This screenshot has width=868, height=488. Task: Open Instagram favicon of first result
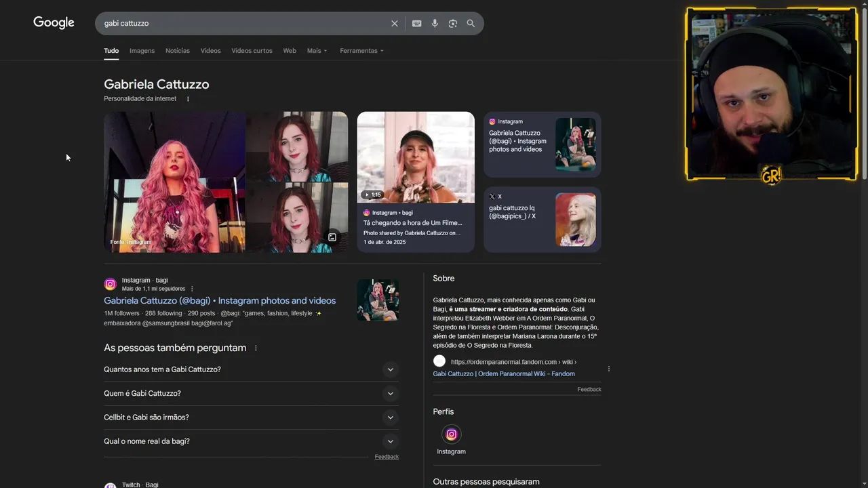click(110, 284)
